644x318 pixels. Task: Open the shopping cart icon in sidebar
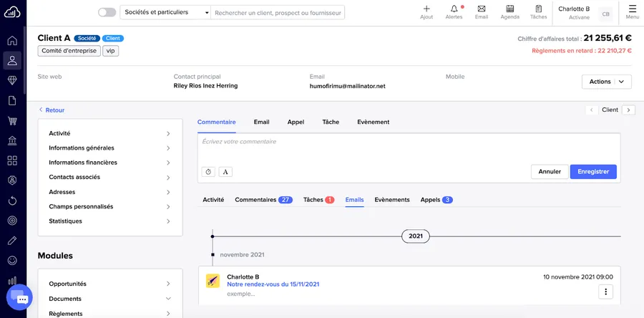[x=12, y=121]
